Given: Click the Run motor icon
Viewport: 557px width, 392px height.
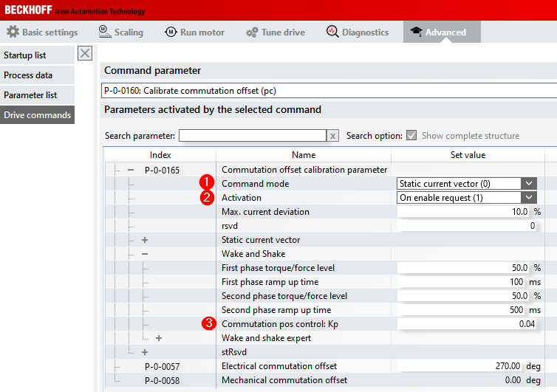Looking at the screenshot, I should tap(171, 32).
